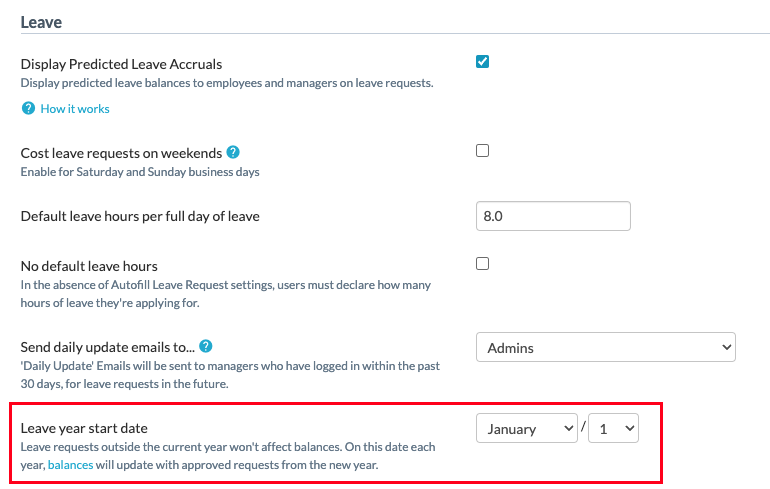Enable Cost leave requests on weekends checkbox
The width and height of the screenshot is (770, 489).
[482, 151]
